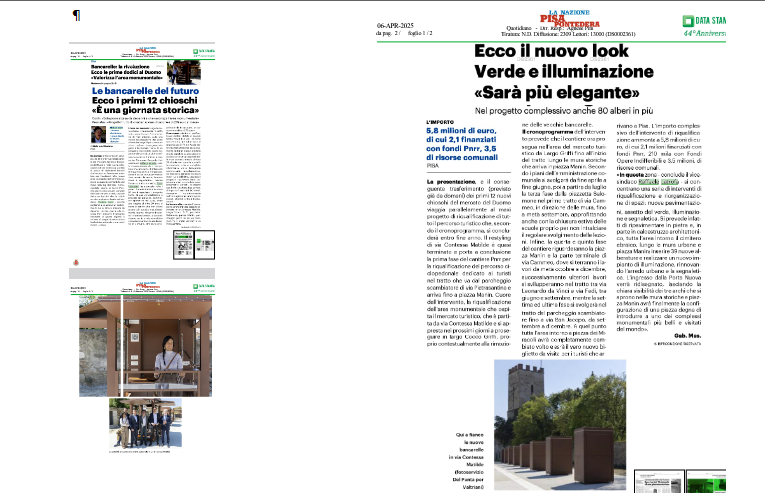Select the subtitle "Nel progetto complessivo anche 80 alberi in più"
This screenshot has width=765, height=498.
click(564, 111)
